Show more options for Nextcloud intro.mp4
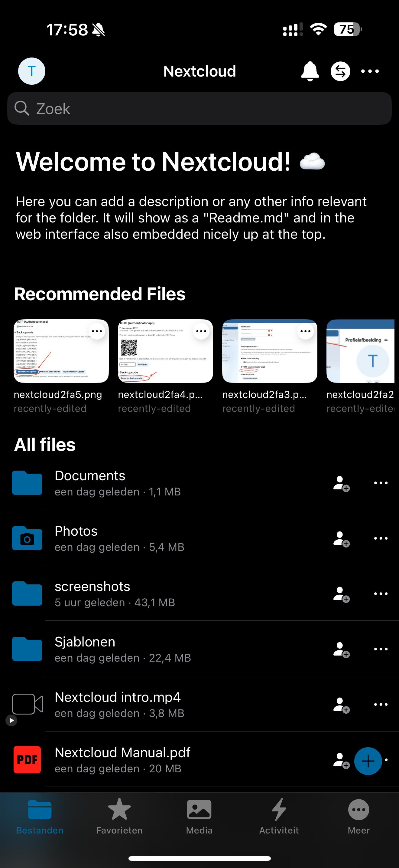This screenshot has width=399, height=868. (x=381, y=704)
